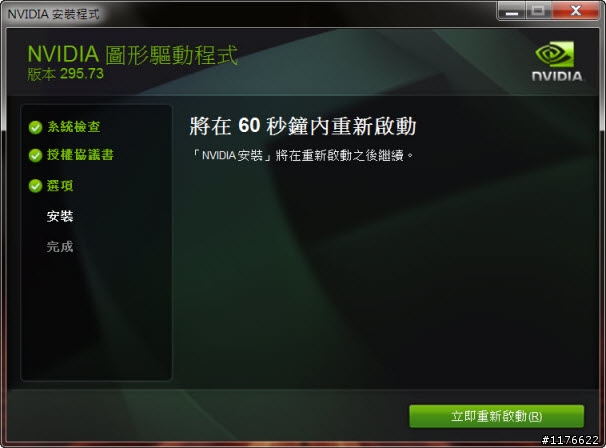
Task: Minimize the NVIDIA installer window
Action: (512, 11)
